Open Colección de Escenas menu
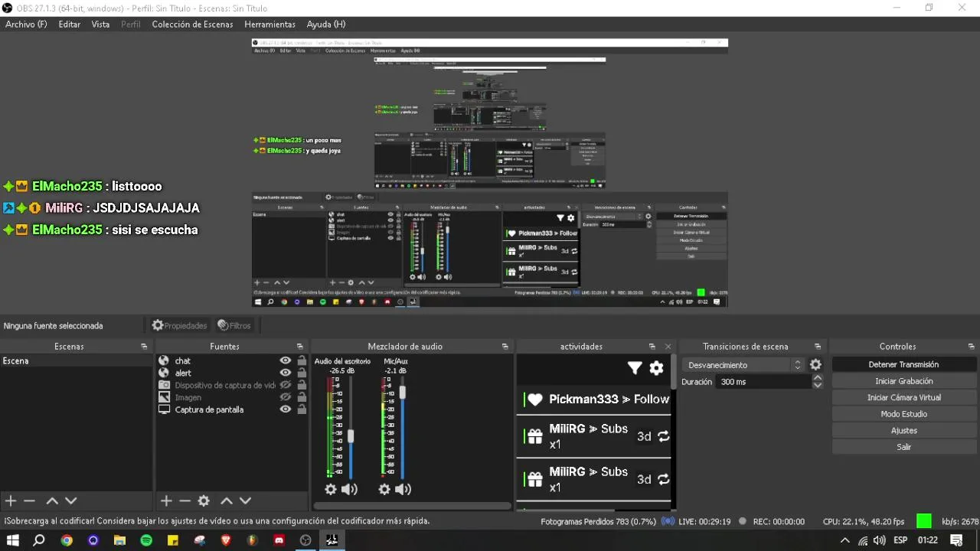Screen dimensions: 980x551 (192, 24)
